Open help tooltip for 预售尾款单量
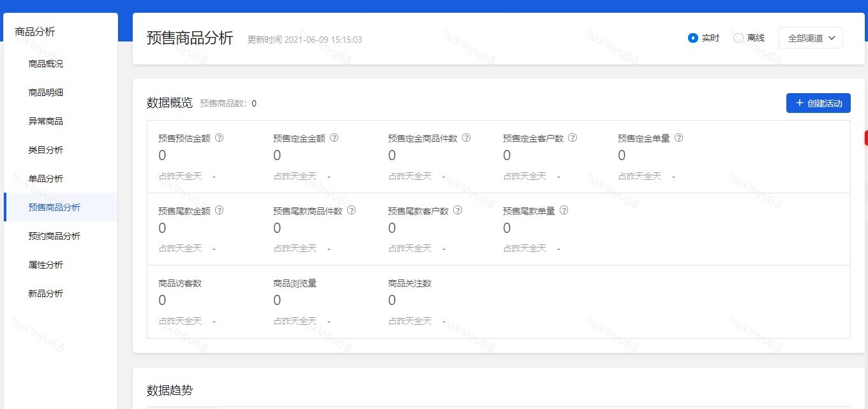 pyautogui.click(x=564, y=209)
